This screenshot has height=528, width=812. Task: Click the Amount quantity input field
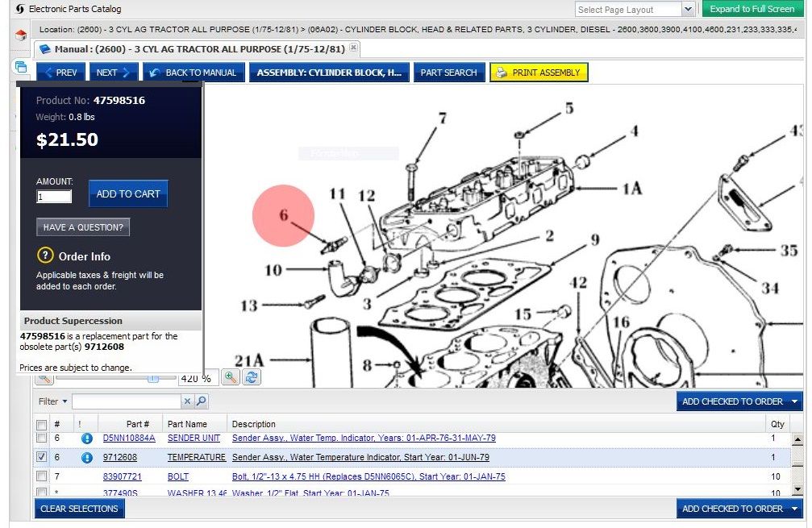(54, 197)
